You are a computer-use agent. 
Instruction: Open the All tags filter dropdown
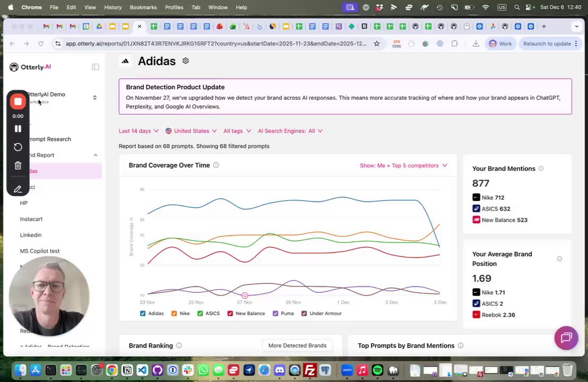237,131
